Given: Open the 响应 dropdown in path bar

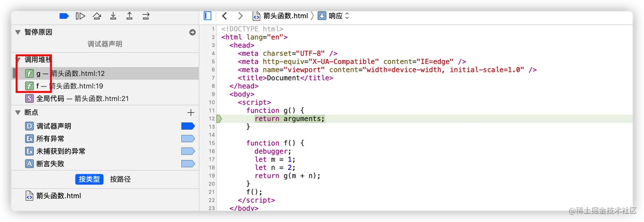Looking at the screenshot, I should [x=333, y=16].
